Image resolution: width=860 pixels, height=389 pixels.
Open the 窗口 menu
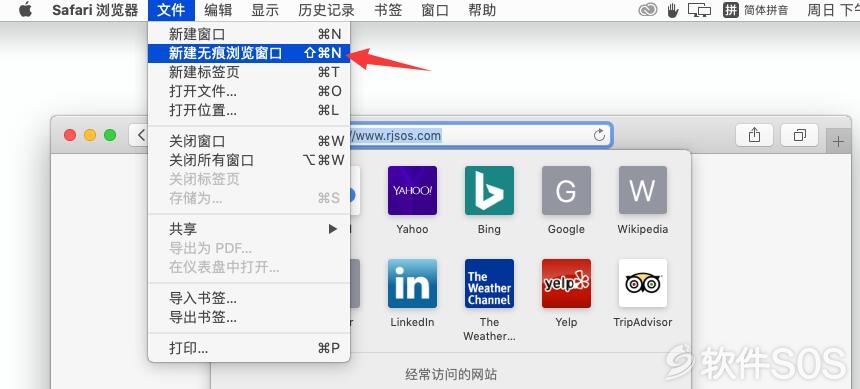click(435, 10)
